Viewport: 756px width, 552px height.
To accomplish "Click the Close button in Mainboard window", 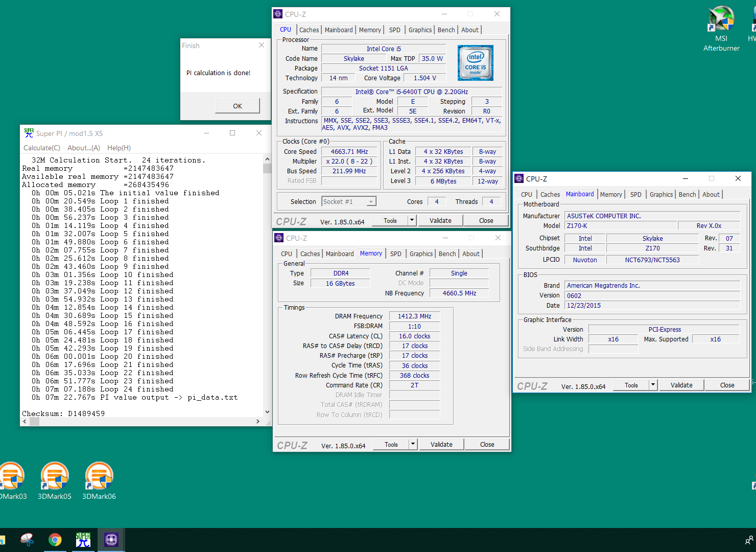I will [727, 385].
